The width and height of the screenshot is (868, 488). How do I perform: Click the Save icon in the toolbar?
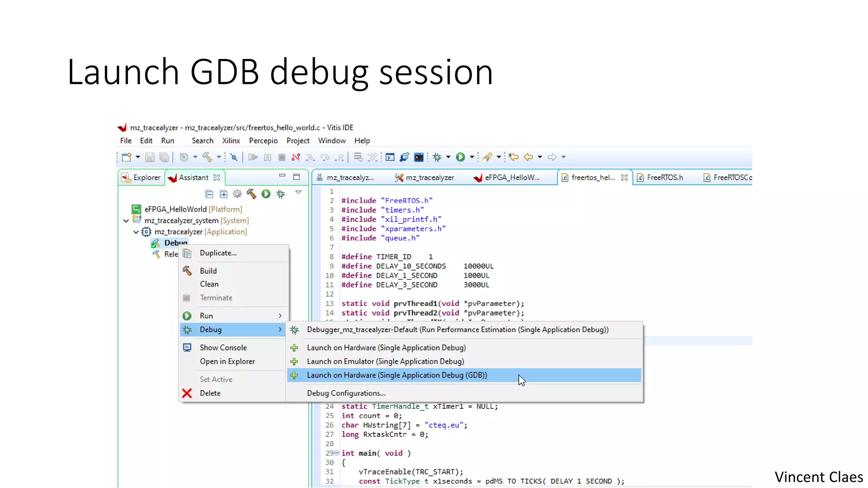(150, 157)
